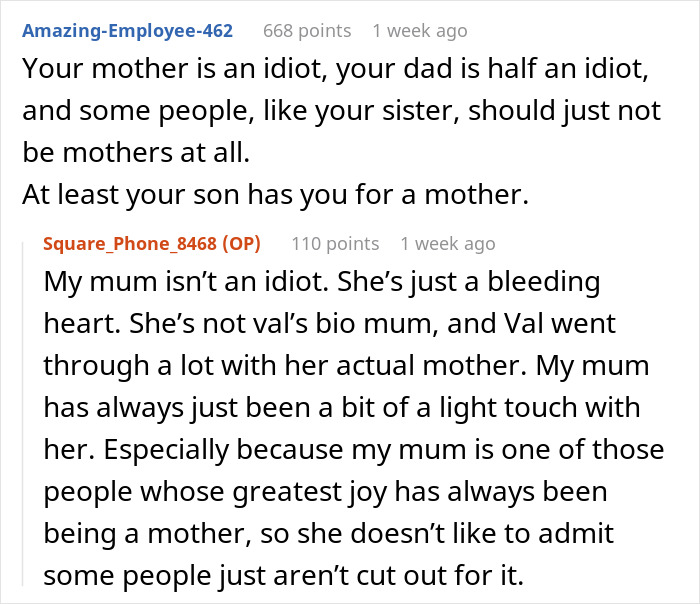This screenshot has height=604, width=700.
Task: Click the "668 points" score
Action: coord(307,31)
